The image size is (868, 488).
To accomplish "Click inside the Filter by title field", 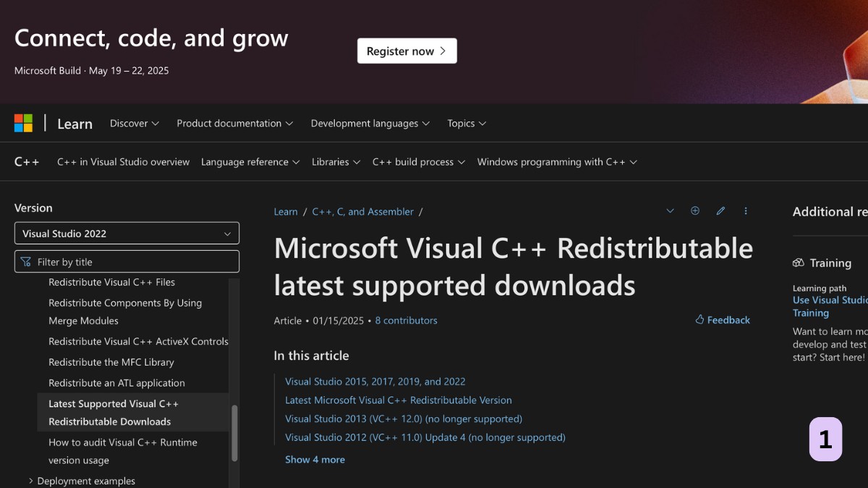I will coord(127,261).
